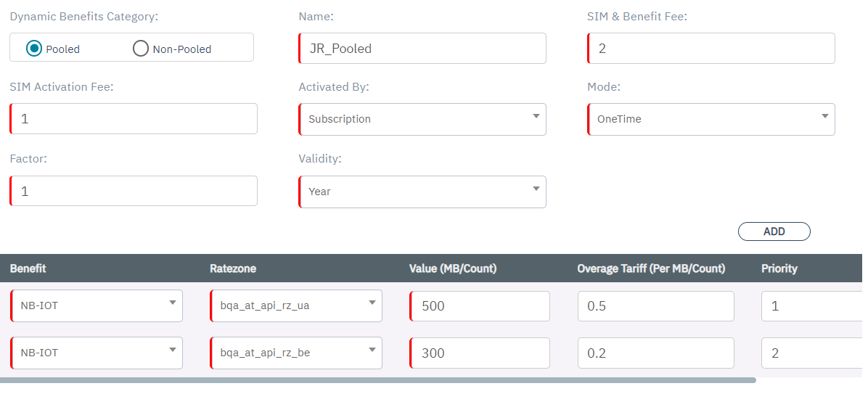Open the Activated By dropdown
This screenshot has width=868, height=394.
point(422,119)
